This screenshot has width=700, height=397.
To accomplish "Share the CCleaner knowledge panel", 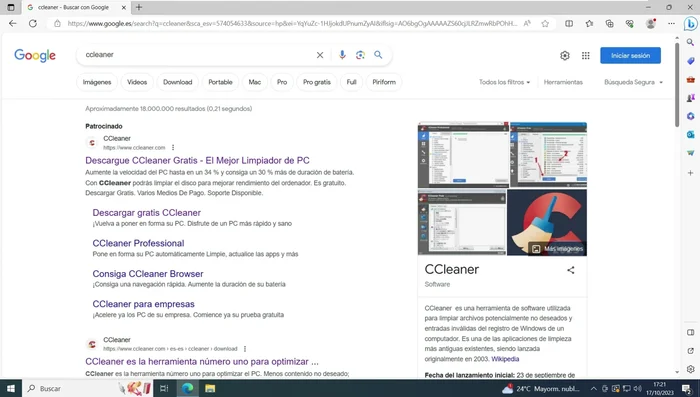I will click(x=571, y=270).
